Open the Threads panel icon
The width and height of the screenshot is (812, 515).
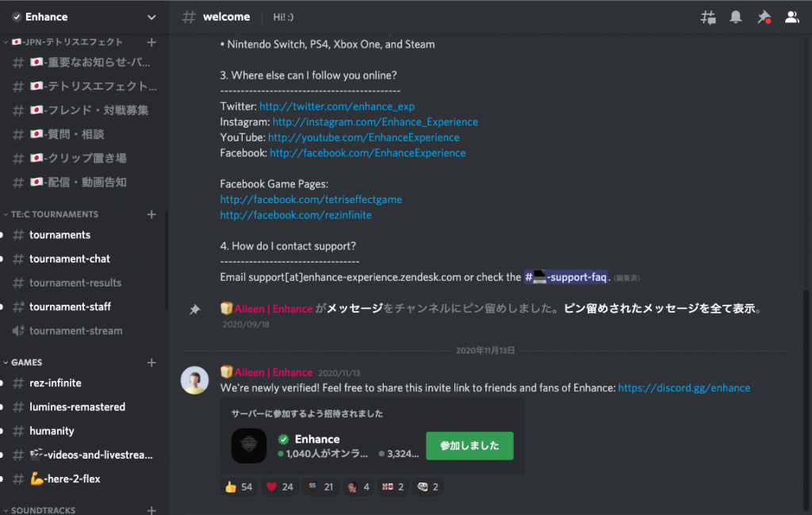[707, 17]
